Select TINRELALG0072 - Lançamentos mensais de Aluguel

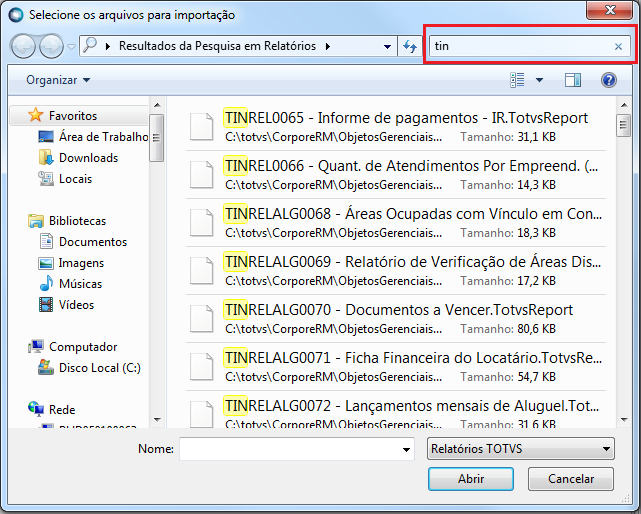(396, 410)
